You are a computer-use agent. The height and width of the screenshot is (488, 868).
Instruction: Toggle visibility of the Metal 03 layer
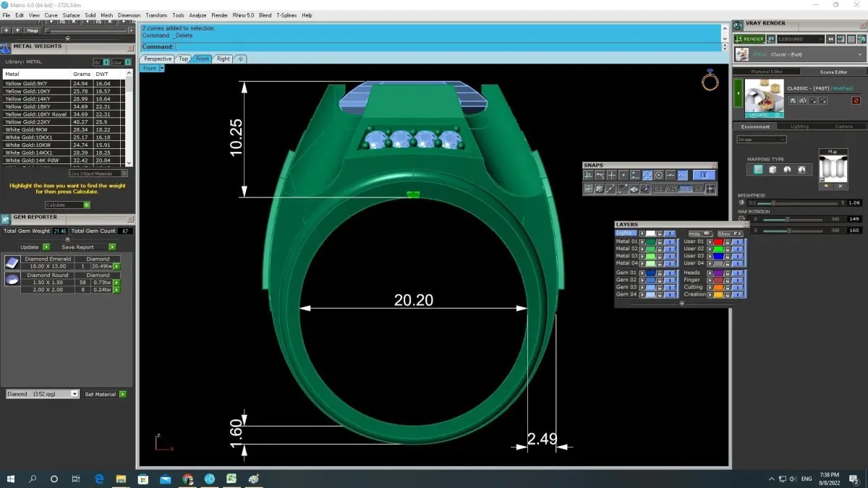point(670,256)
